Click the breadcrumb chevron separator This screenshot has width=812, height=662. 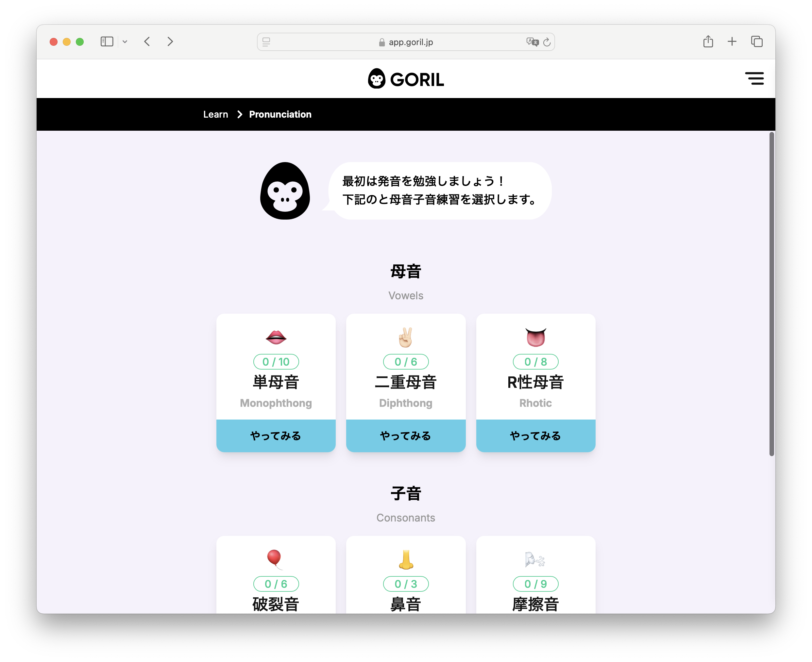pyautogui.click(x=240, y=114)
